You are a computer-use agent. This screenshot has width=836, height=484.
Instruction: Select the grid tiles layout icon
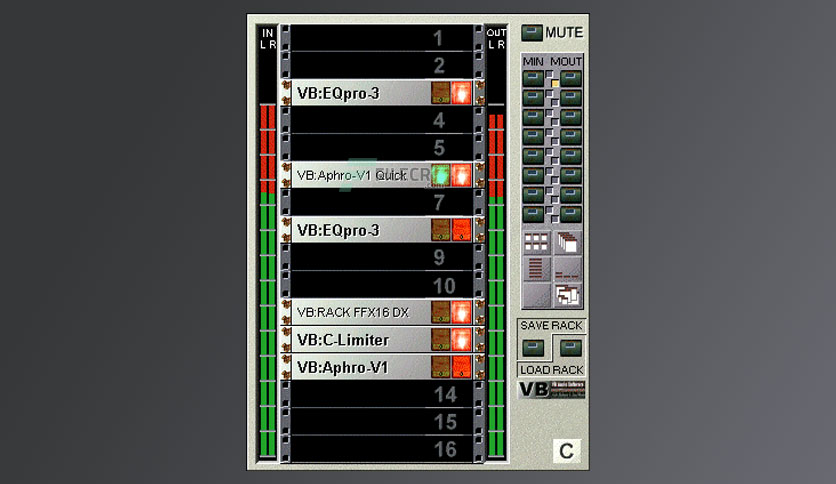(x=536, y=243)
